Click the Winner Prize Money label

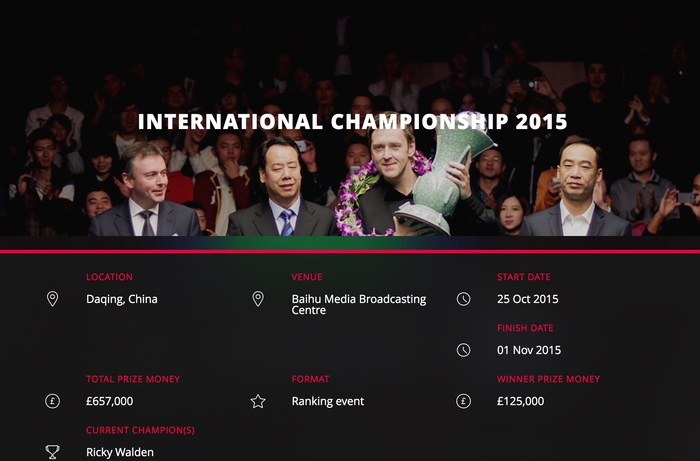pos(548,379)
